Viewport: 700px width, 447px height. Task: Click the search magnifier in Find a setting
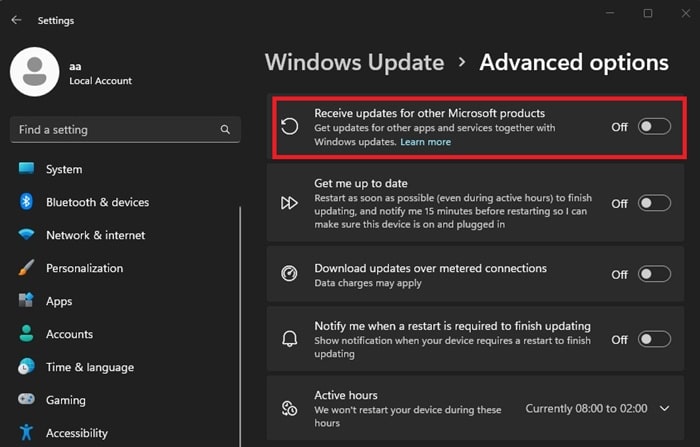[x=225, y=130]
